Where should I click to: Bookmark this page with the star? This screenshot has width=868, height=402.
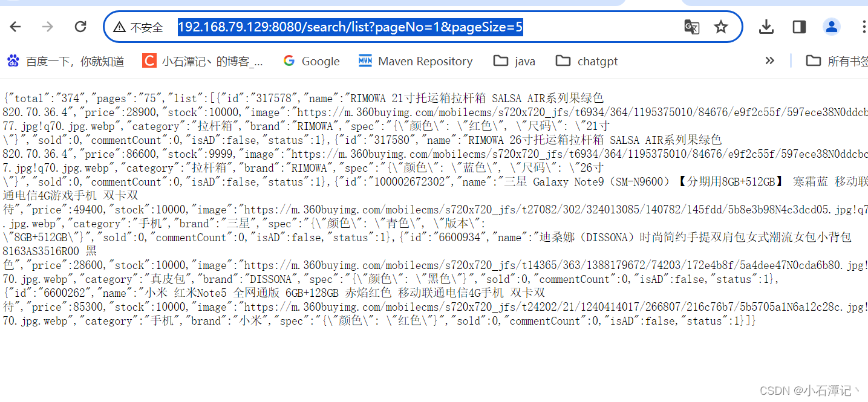click(721, 27)
